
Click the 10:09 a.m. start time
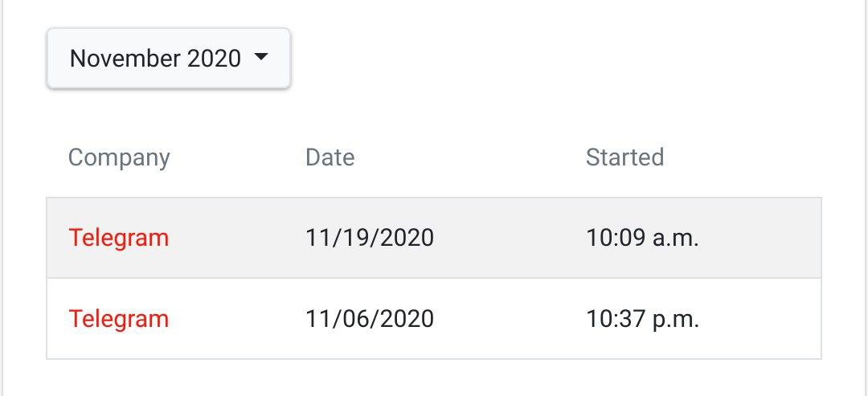(x=643, y=238)
